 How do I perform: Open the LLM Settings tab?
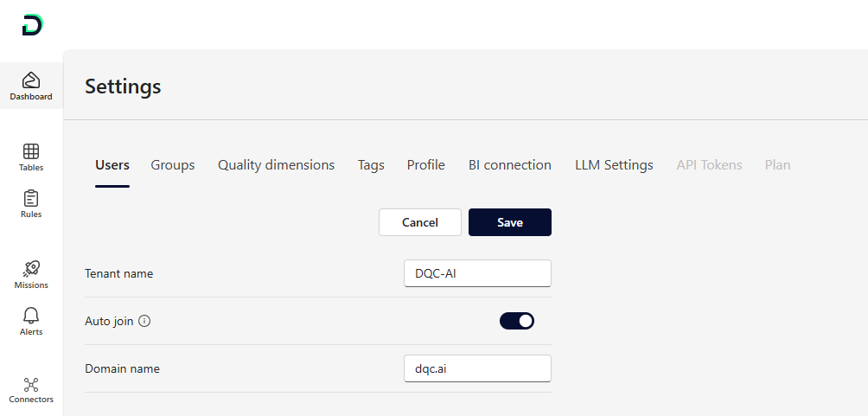tap(614, 165)
